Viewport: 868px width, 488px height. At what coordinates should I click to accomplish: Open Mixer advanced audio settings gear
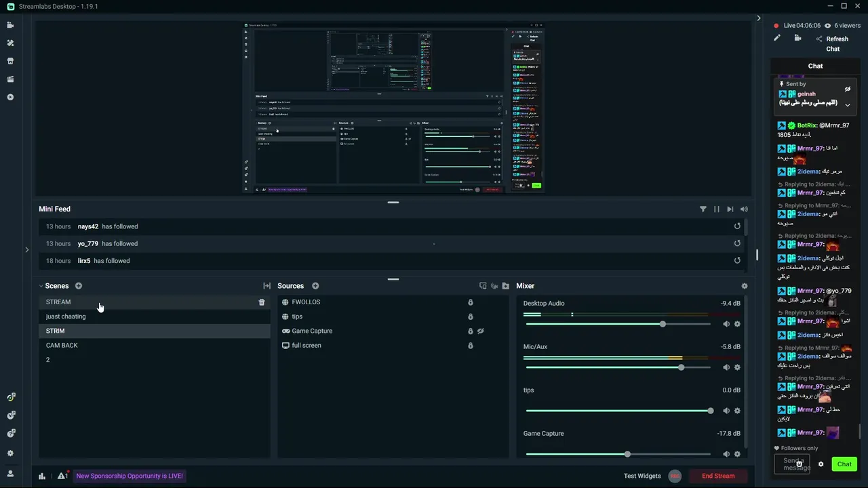(x=745, y=286)
